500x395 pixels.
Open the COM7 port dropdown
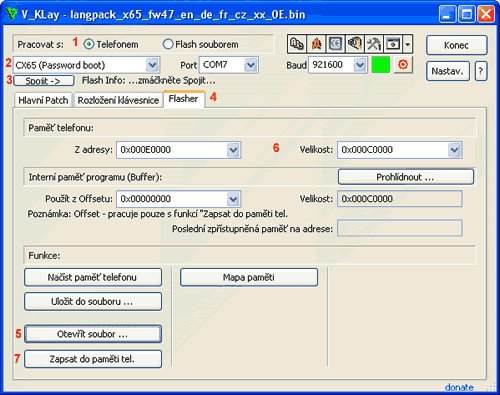(251, 65)
